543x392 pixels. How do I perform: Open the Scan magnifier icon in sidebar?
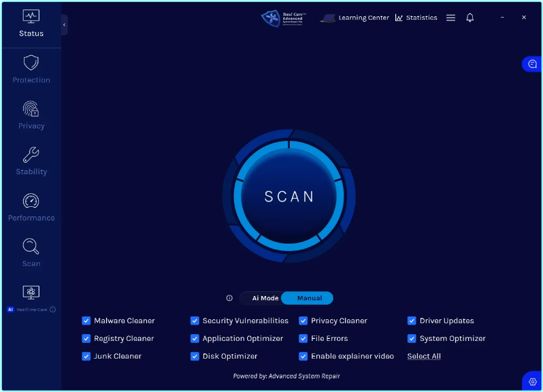(31, 246)
